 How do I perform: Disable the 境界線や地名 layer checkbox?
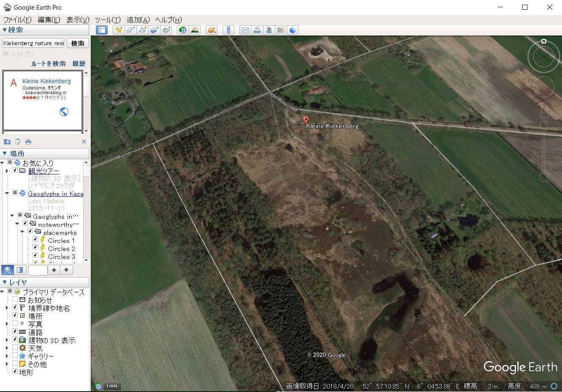click(15, 308)
